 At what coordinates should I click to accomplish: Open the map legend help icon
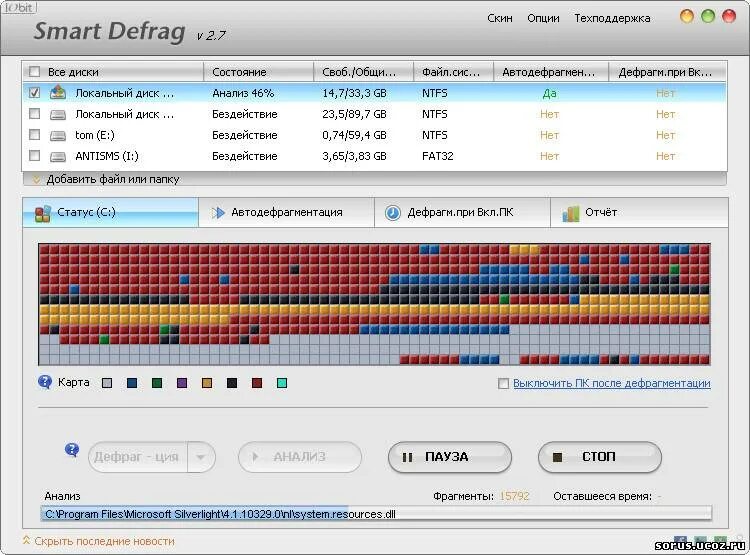pyautogui.click(x=45, y=382)
